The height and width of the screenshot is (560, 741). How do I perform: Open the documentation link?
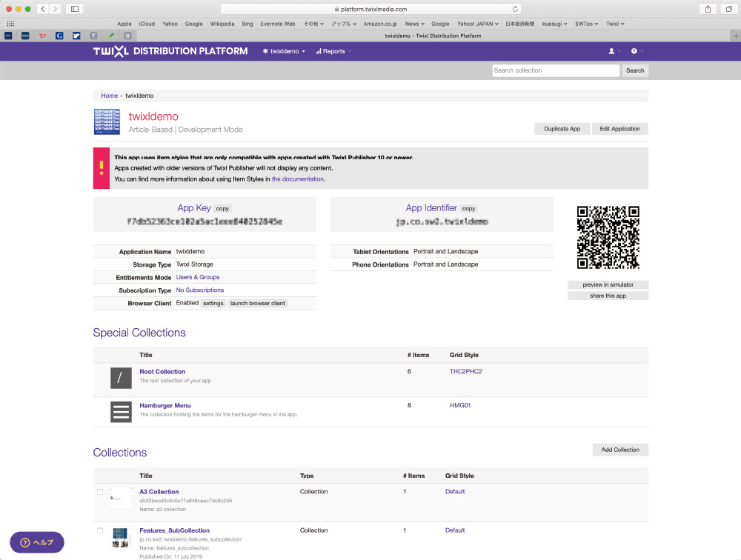point(298,179)
